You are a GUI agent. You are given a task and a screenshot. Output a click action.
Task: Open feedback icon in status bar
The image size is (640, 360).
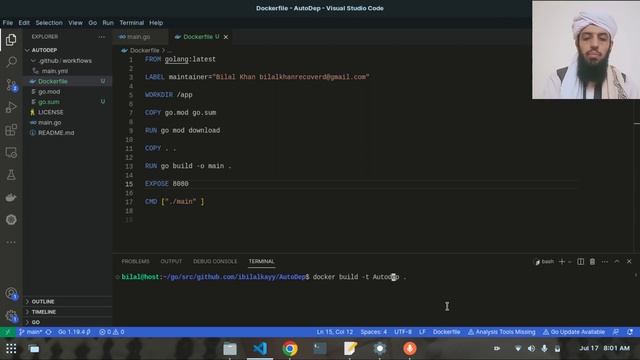click(x=616, y=332)
